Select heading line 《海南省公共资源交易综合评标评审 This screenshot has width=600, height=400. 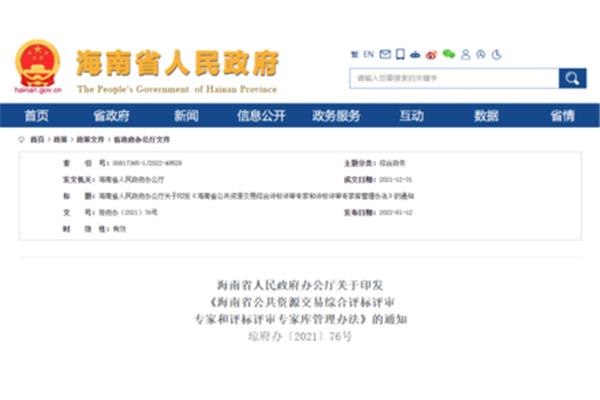pyautogui.click(x=301, y=302)
